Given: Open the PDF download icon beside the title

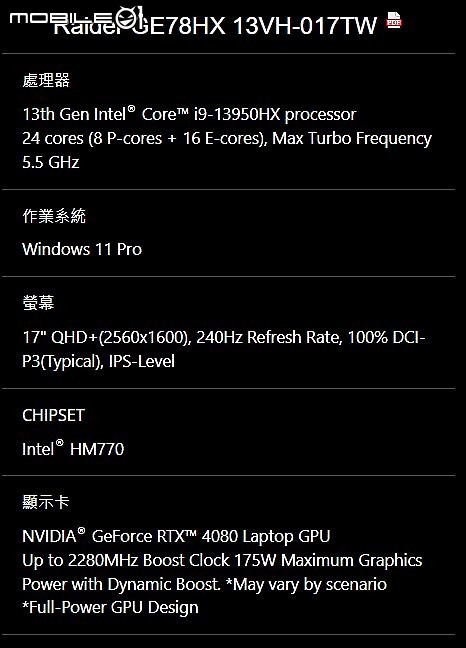Looking at the screenshot, I should coord(394,20).
